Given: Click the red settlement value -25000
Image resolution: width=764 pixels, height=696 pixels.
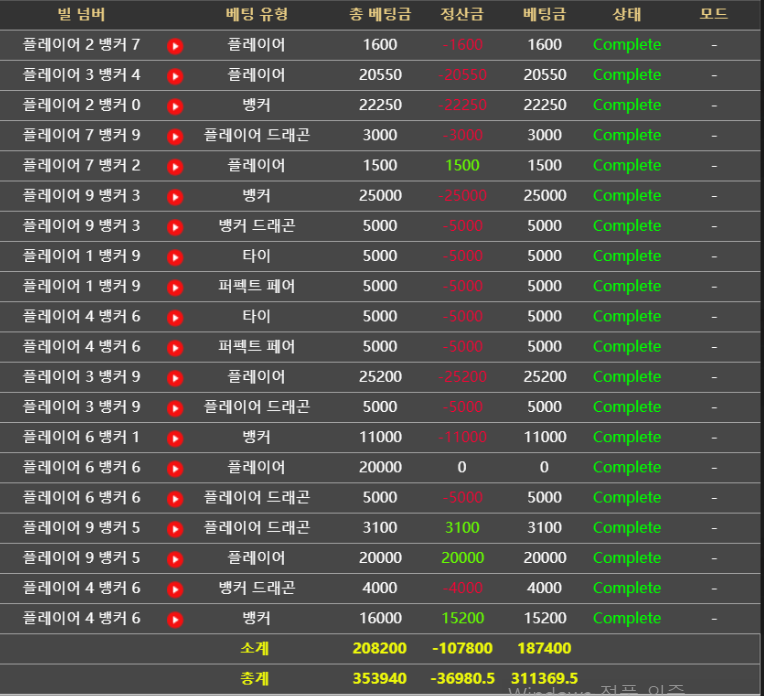Looking at the screenshot, I should (462, 196).
